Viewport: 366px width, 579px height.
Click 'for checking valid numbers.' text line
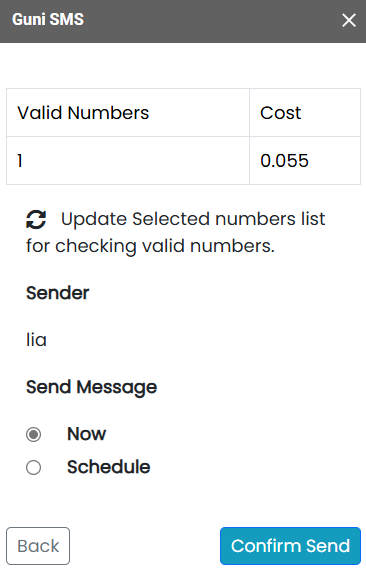(150, 246)
